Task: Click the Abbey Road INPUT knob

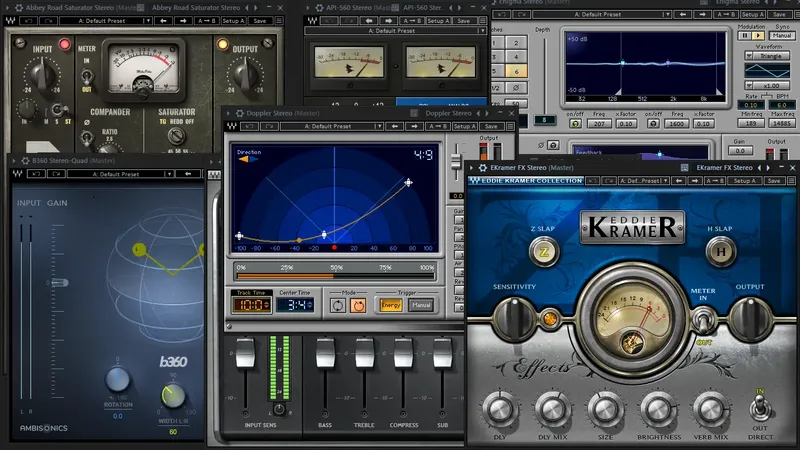Action: coord(42,74)
